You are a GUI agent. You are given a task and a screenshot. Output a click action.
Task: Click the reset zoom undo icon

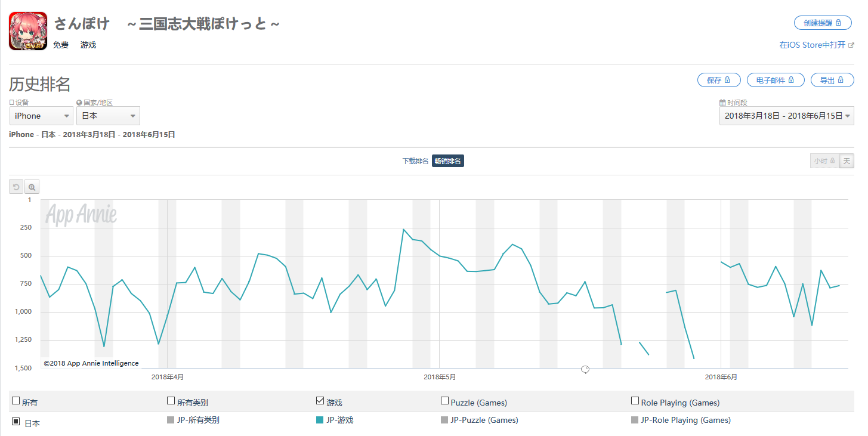16,187
